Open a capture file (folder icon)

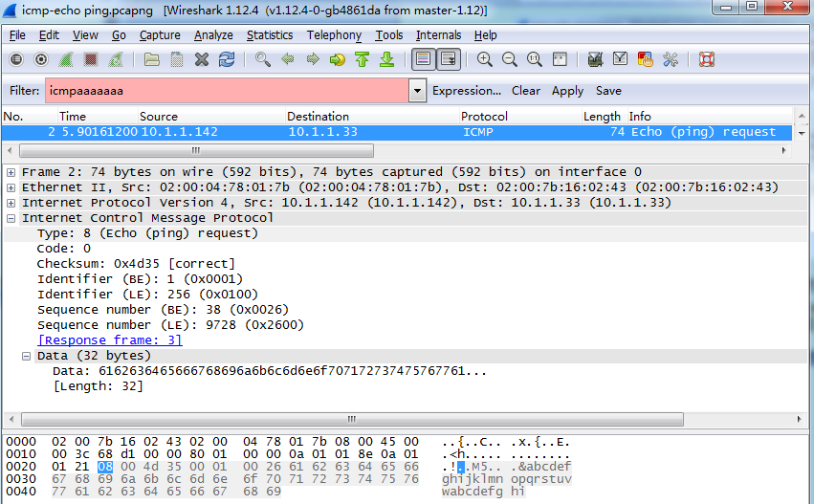[151, 59]
